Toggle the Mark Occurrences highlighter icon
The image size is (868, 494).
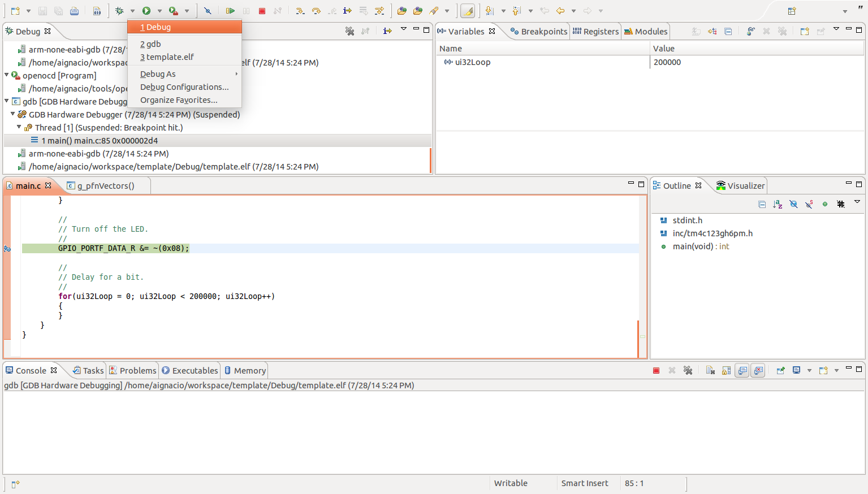pyautogui.click(x=467, y=10)
